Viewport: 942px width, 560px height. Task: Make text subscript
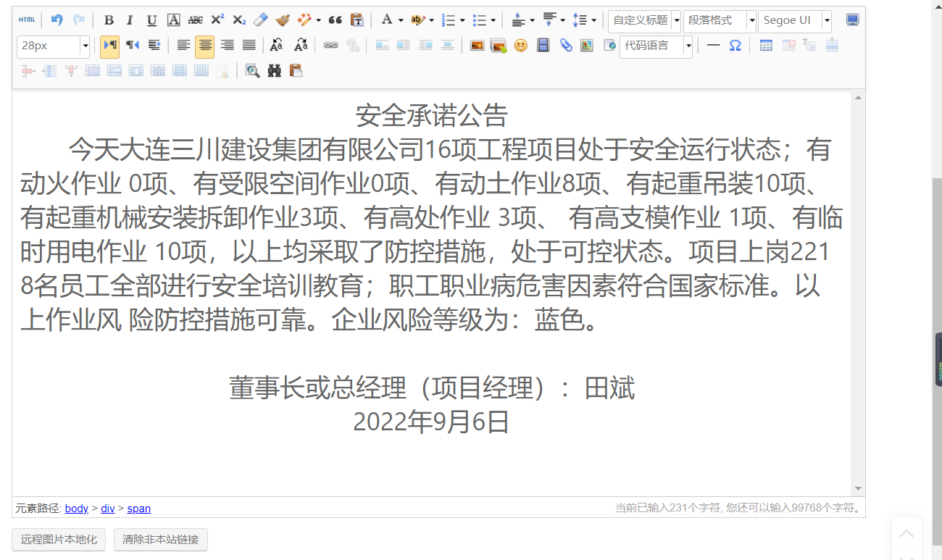click(239, 20)
